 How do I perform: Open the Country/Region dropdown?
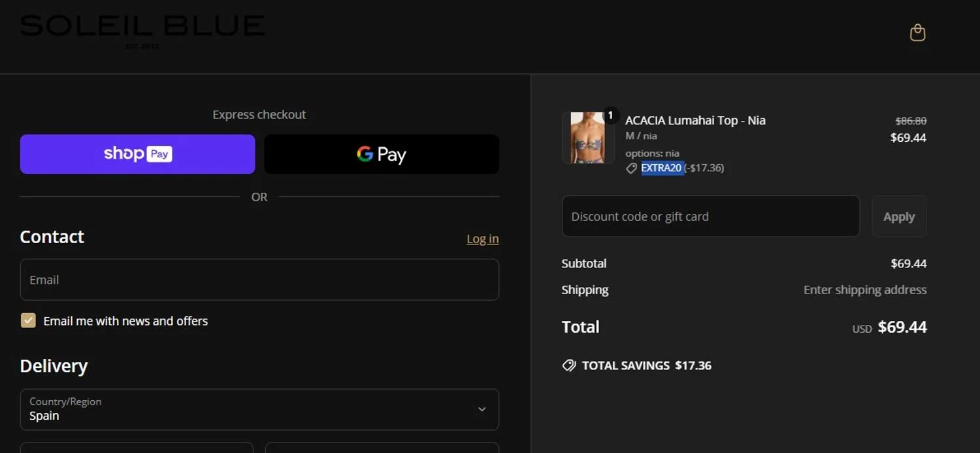click(x=259, y=410)
